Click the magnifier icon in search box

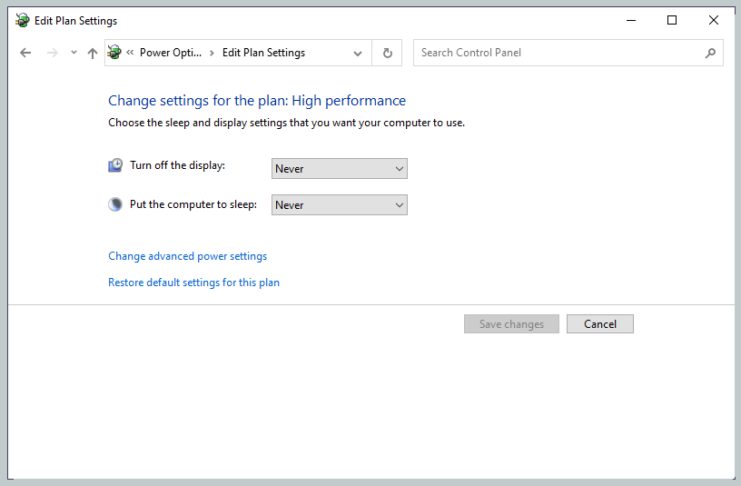click(710, 53)
